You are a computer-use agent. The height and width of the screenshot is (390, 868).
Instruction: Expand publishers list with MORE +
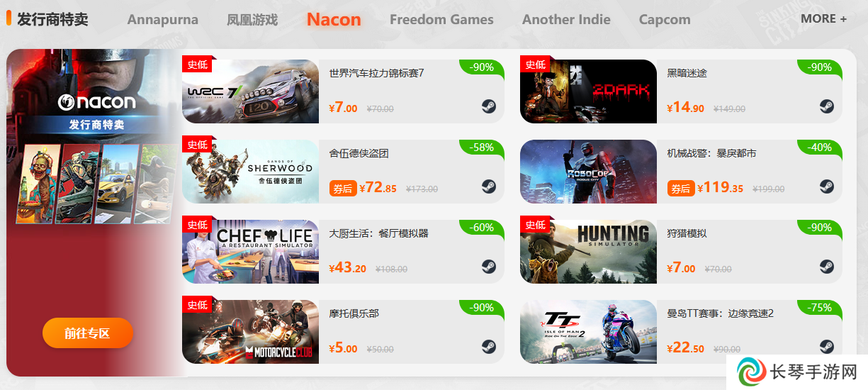pos(823,19)
